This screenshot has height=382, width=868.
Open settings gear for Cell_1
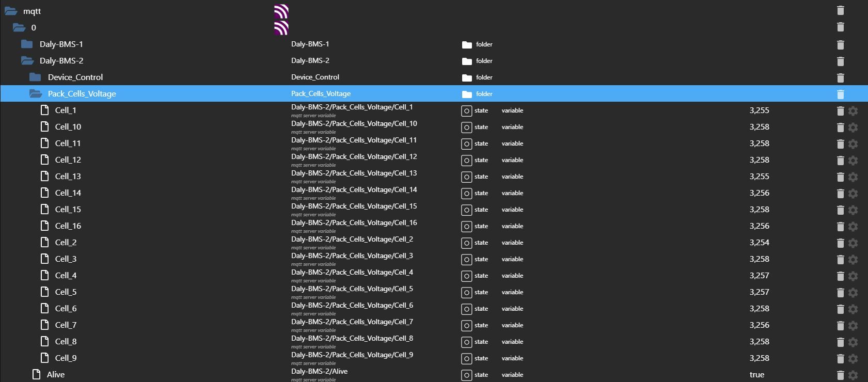[x=853, y=111]
